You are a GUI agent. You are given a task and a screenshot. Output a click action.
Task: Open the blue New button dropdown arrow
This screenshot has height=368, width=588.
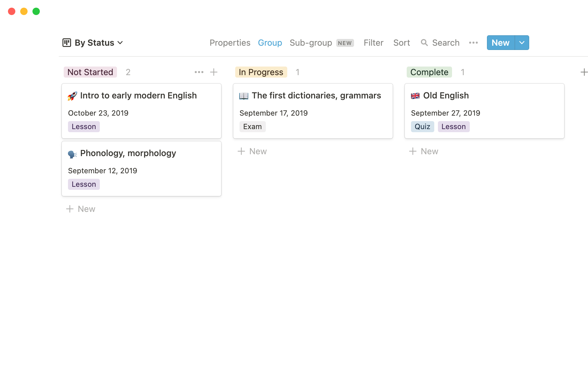pyautogui.click(x=522, y=43)
